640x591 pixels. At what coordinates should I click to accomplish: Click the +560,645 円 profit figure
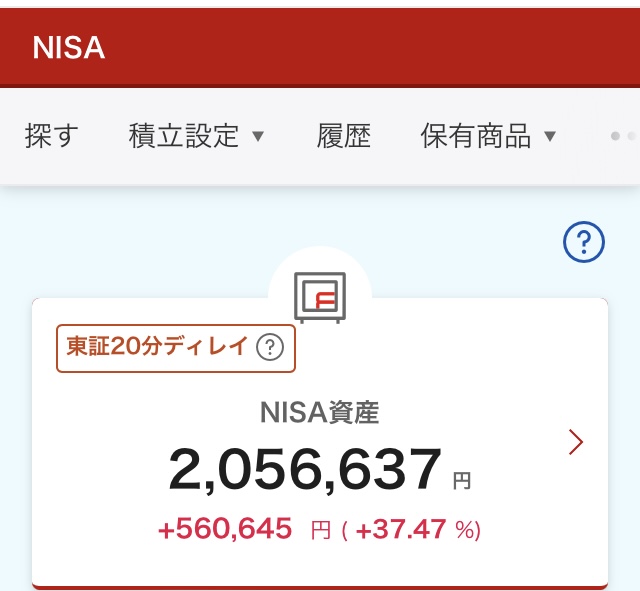click(x=244, y=529)
